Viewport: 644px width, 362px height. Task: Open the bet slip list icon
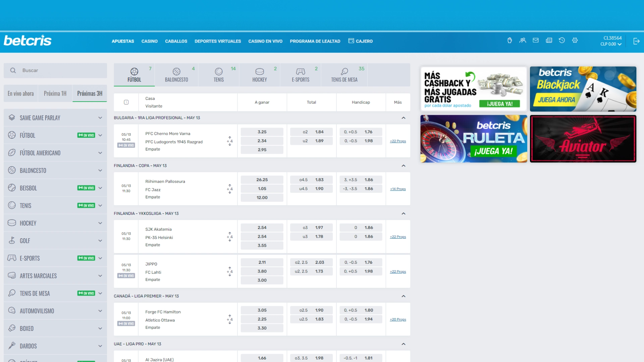[549, 41]
